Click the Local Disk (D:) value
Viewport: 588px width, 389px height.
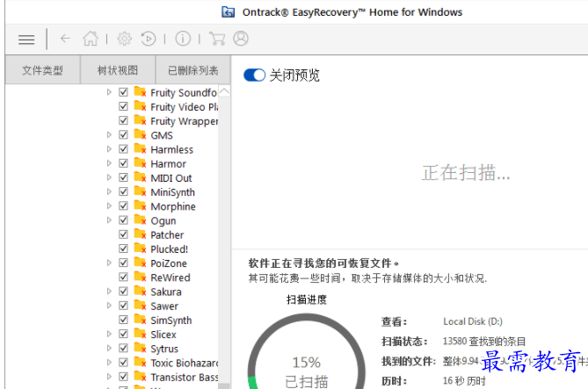tap(473, 321)
